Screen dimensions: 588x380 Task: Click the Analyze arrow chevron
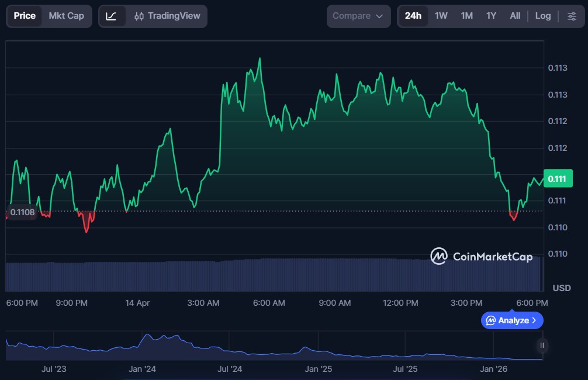[x=535, y=320]
